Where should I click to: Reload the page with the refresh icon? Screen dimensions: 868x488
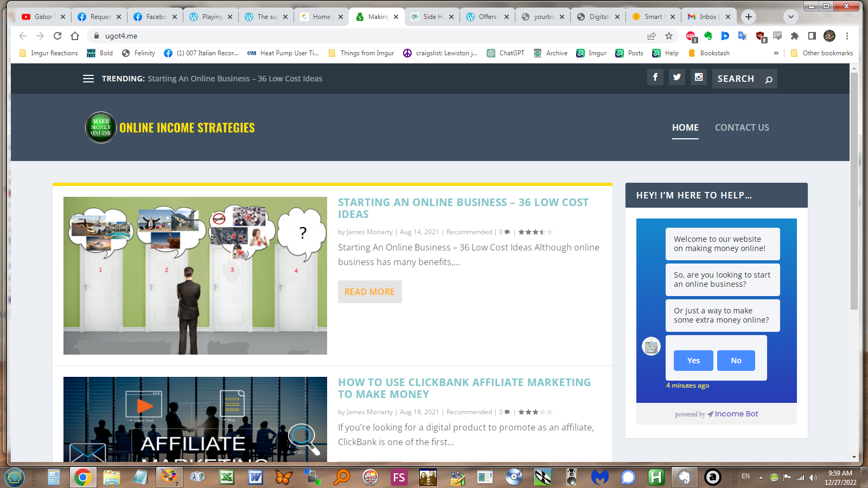tap(58, 36)
